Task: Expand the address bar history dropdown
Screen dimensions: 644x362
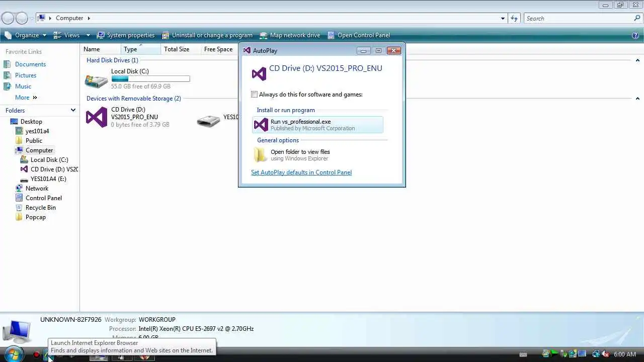Action: click(x=503, y=19)
